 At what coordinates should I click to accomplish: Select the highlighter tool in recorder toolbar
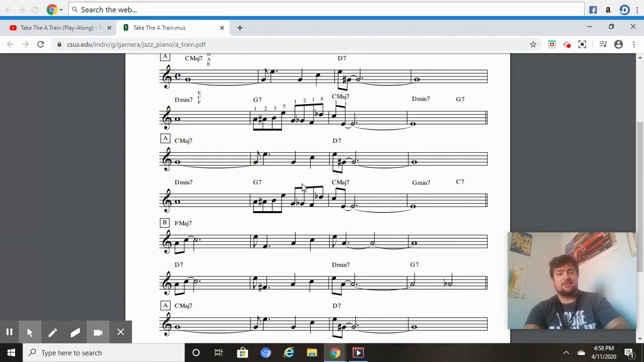[75, 332]
